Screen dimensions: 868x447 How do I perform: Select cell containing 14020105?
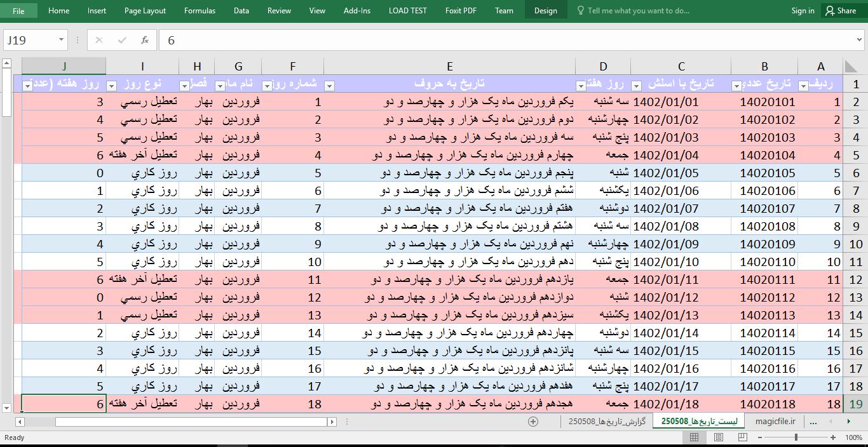pyautogui.click(x=764, y=173)
